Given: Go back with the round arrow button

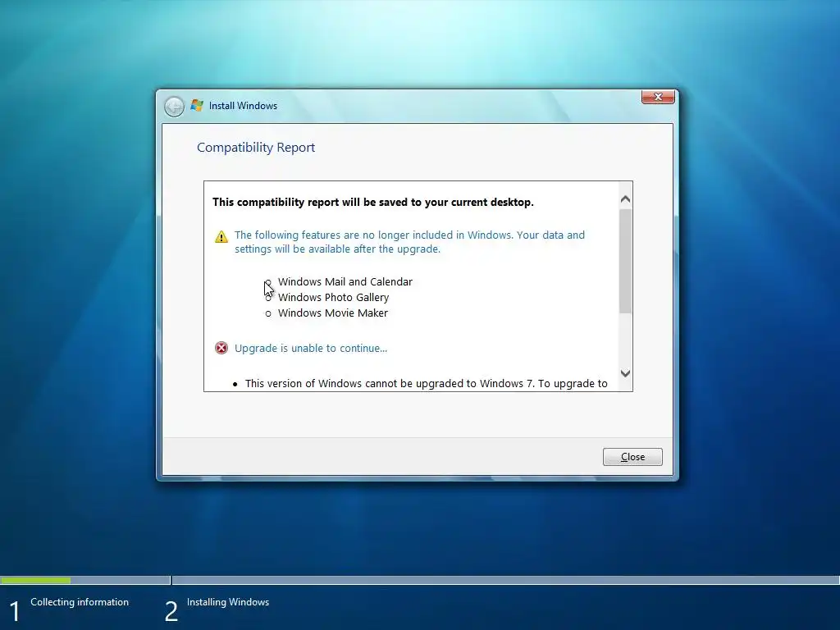Looking at the screenshot, I should pyautogui.click(x=174, y=107).
